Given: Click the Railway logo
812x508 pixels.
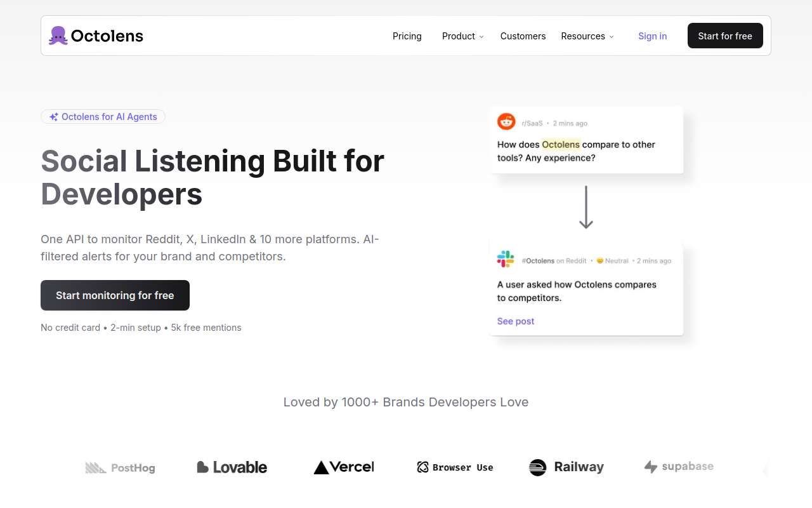Looking at the screenshot, I should (x=566, y=467).
